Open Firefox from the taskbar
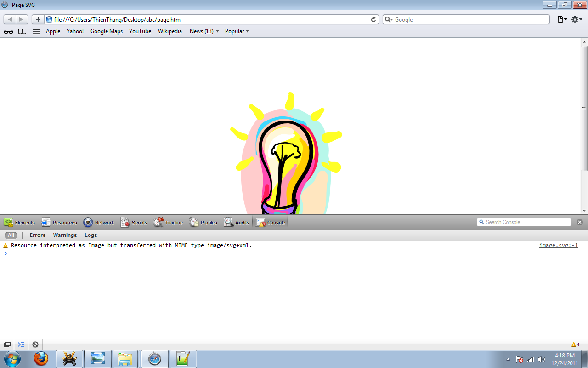This screenshot has width=588, height=368. (x=41, y=358)
